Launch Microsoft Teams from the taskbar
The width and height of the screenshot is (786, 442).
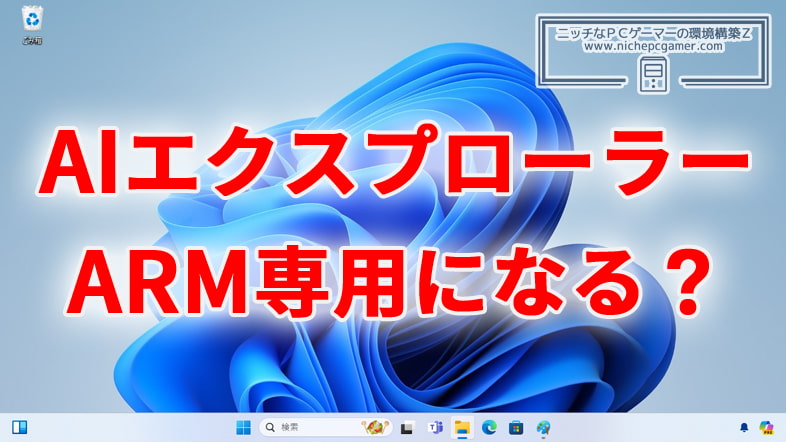(x=435, y=427)
